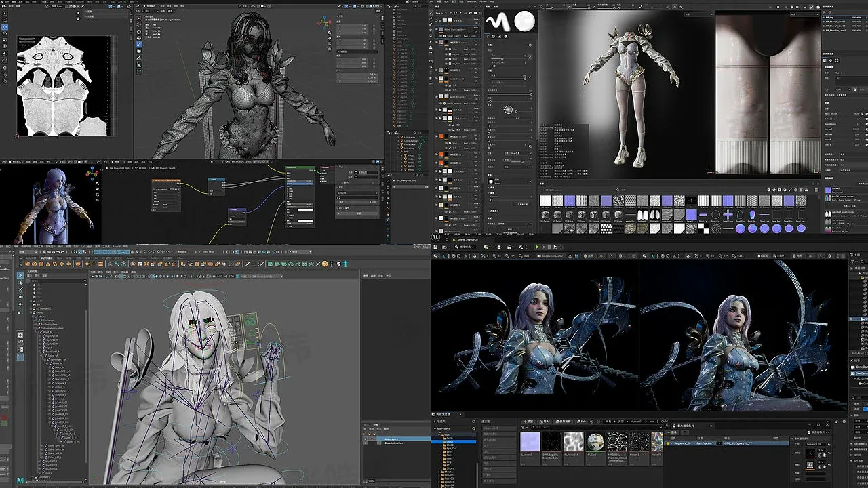
Task: Click the yellow smiley-face icon on Maya's shelf
Action: tap(325, 264)
